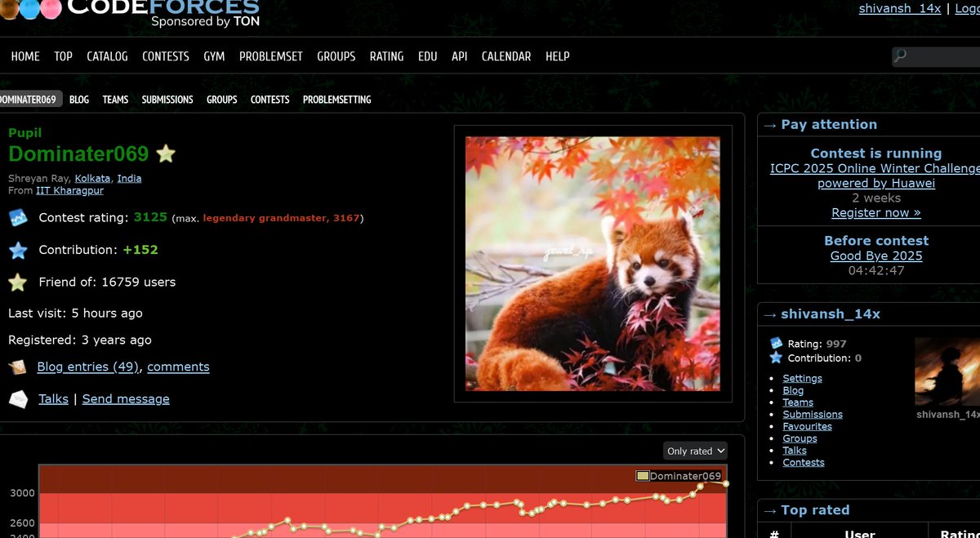Click the yellow Friend of star icon
This screenshot has width=980, height=538.
pos(18,282)
